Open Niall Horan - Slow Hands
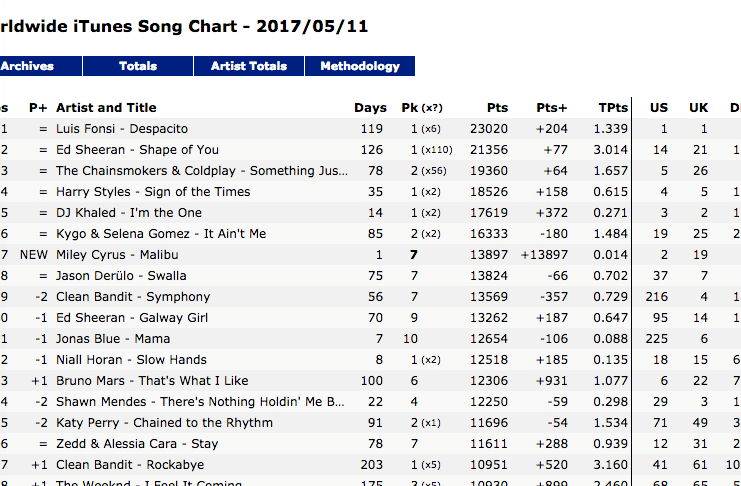 [131, 360]
